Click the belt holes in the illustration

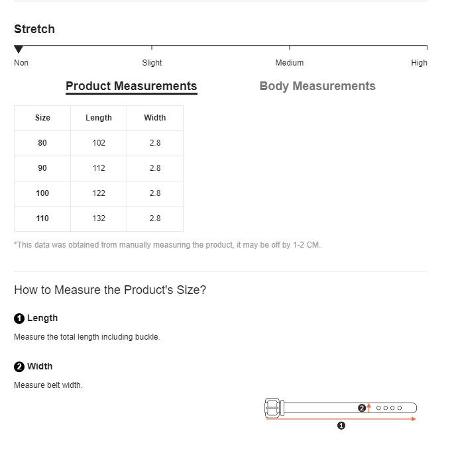[x=389, y=408]
